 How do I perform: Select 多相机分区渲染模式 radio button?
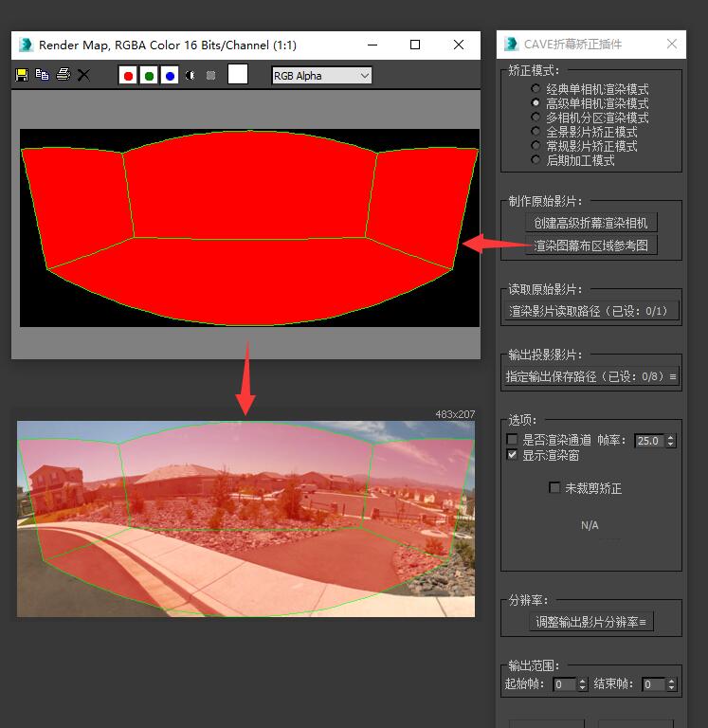[536, 118]
